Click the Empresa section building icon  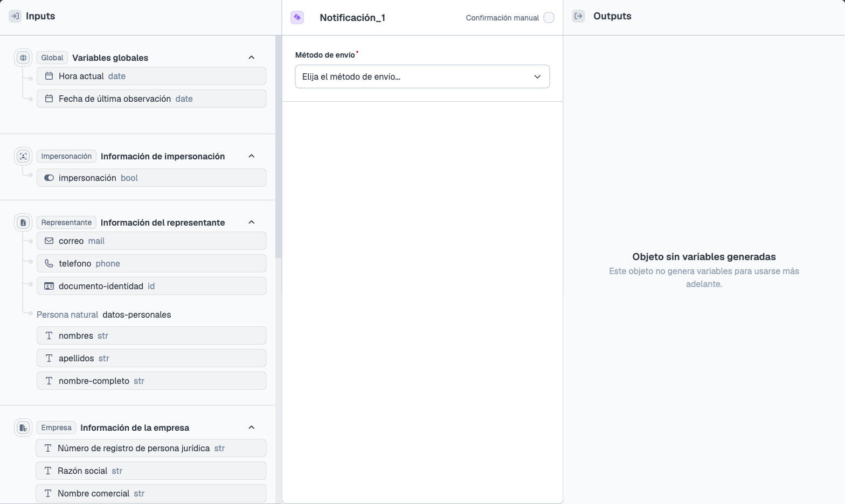click(23, 428)
